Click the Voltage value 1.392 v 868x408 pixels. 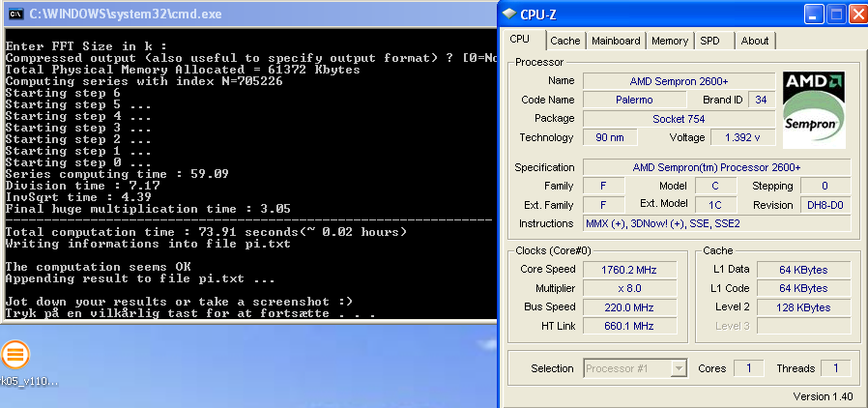[x=742, y=137]
